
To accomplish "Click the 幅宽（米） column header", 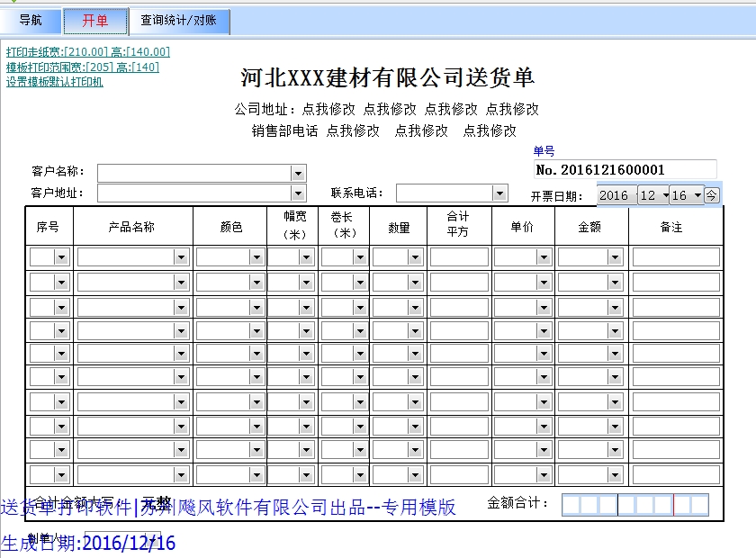I will [292, 226].
